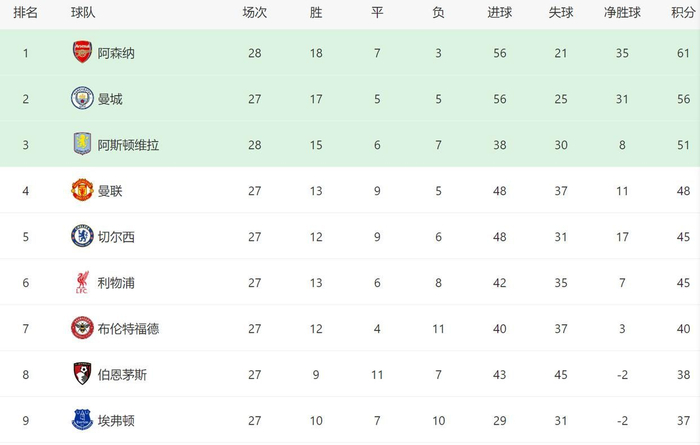
Task: Click the 布伦特福德 team name
Action: coord(128,328)
